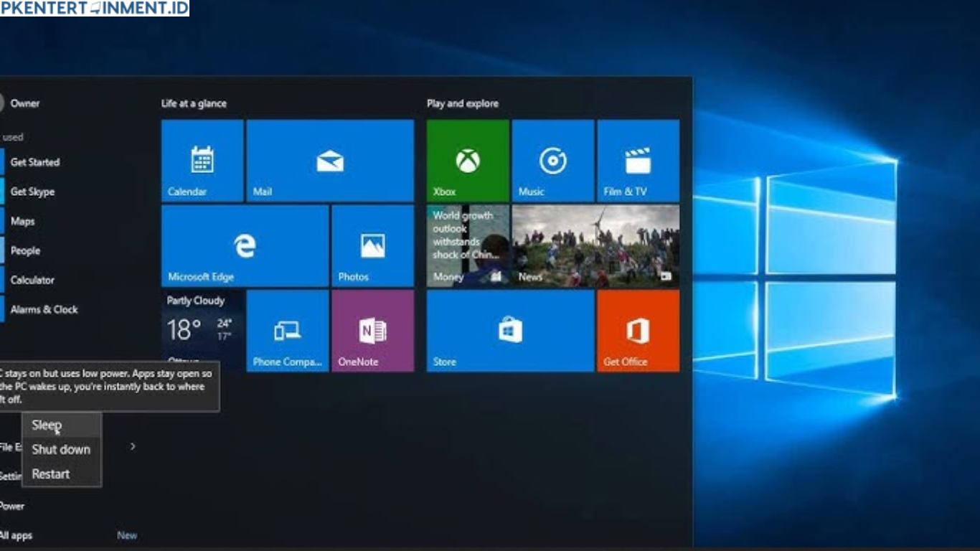This screenshot has height=551, width=980.
Task: Click the Life at a glance group header
Action: (x=194, y=103)
